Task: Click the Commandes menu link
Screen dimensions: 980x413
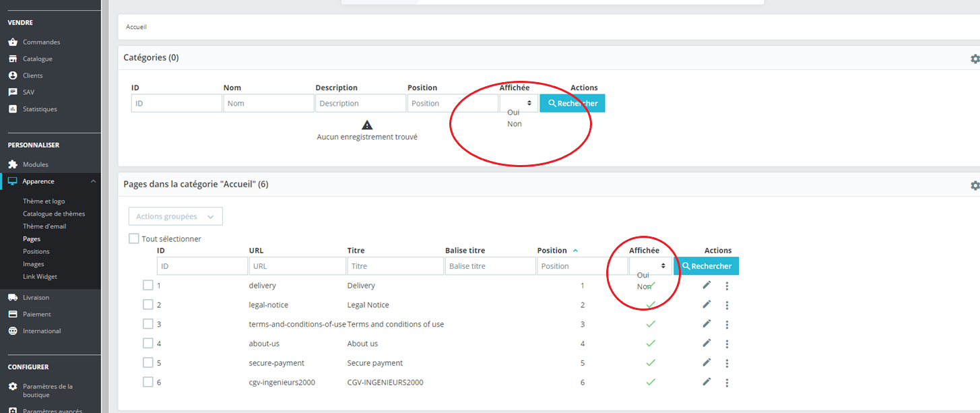Action: [x=41, y=42]
